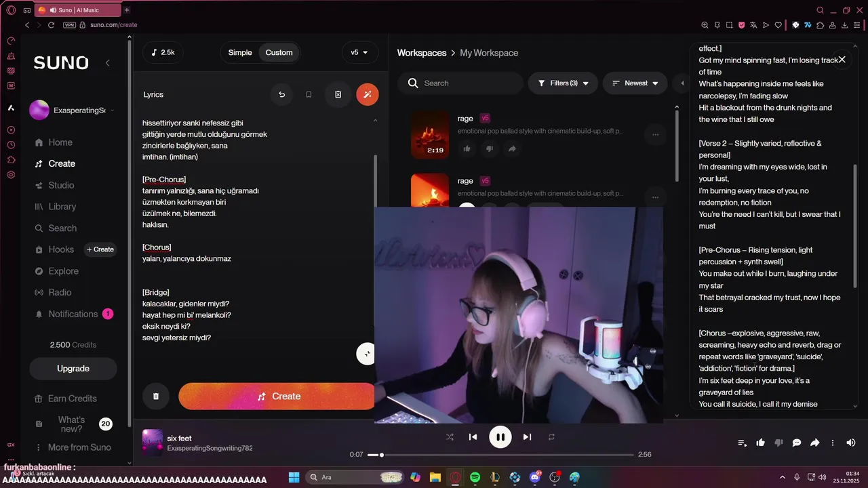The height and width of the screenshot is (488, 868).
Task: Undo lyrics change with the undo arrow
Action: [281, 94]
